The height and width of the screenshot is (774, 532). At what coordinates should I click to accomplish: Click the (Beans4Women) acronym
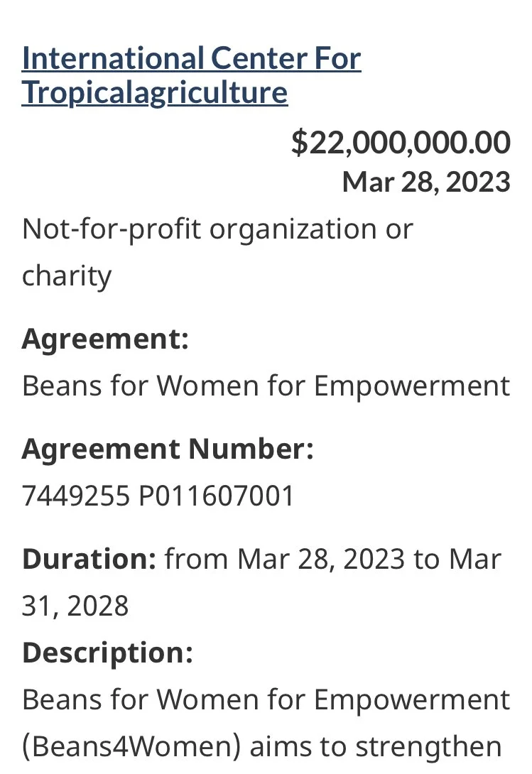131,746
